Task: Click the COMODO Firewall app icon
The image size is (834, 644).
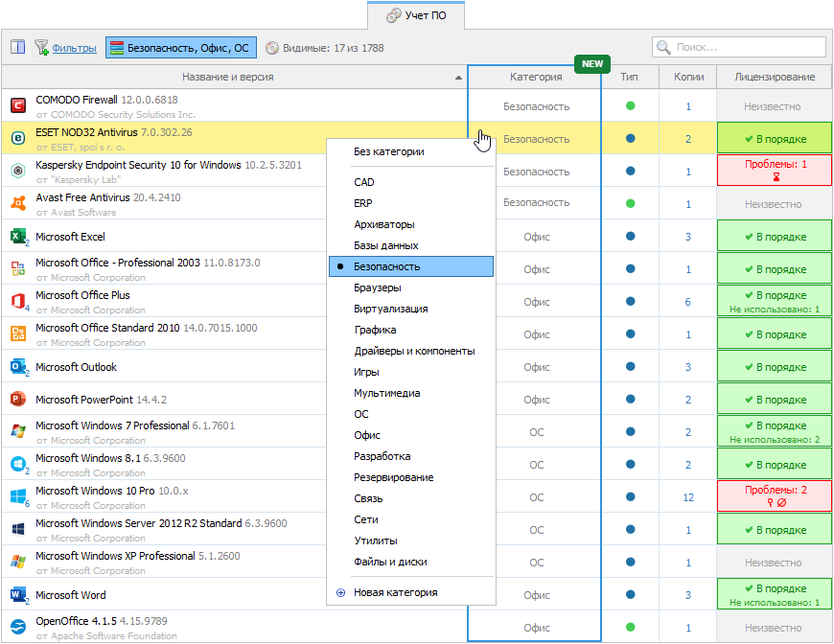Action: pos(18,105)
